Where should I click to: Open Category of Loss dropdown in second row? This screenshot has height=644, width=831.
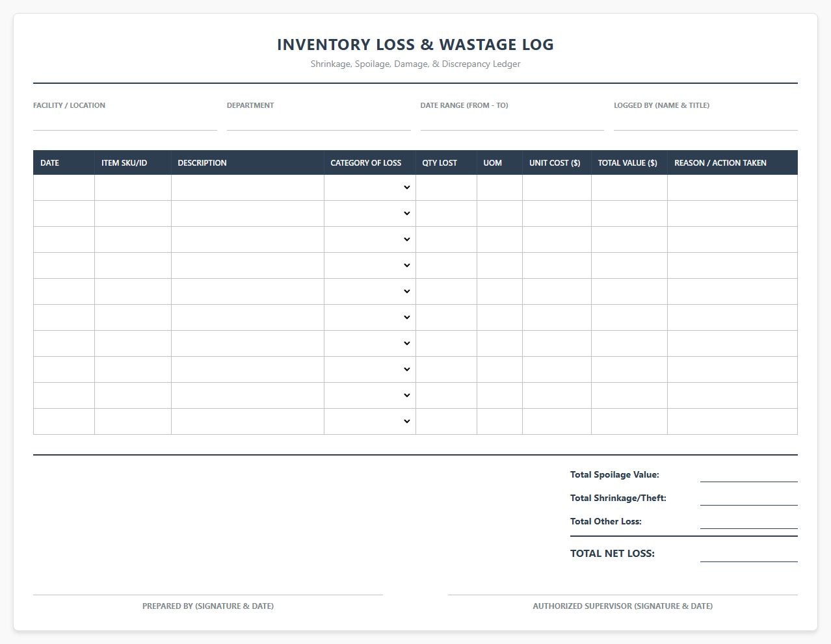coord(370,214)
